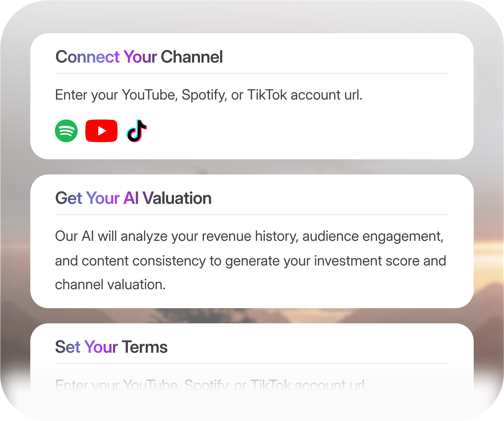This screenshot has width=504, height=421.
Task: Click the word 'Valuation' in second heading
Action: pos(177,198)
